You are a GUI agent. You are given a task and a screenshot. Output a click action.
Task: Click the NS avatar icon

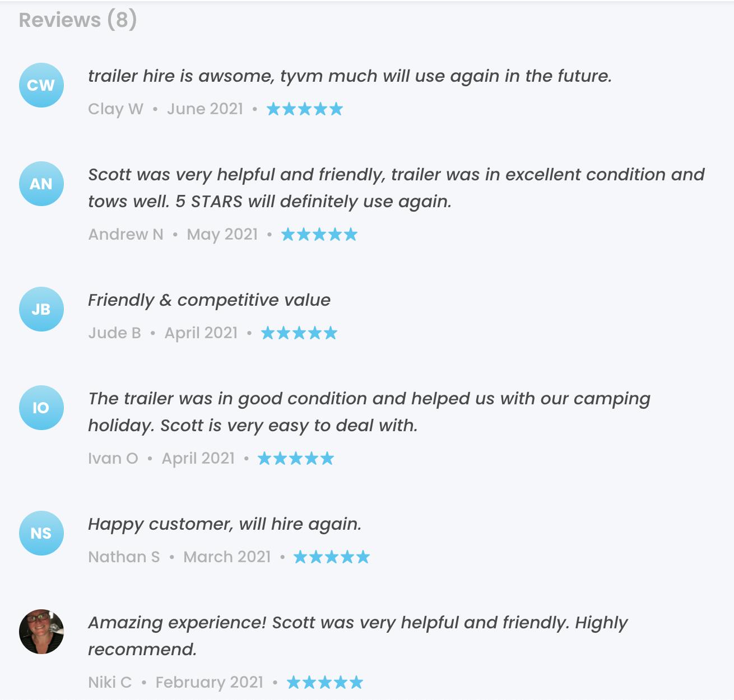point(41,533)
